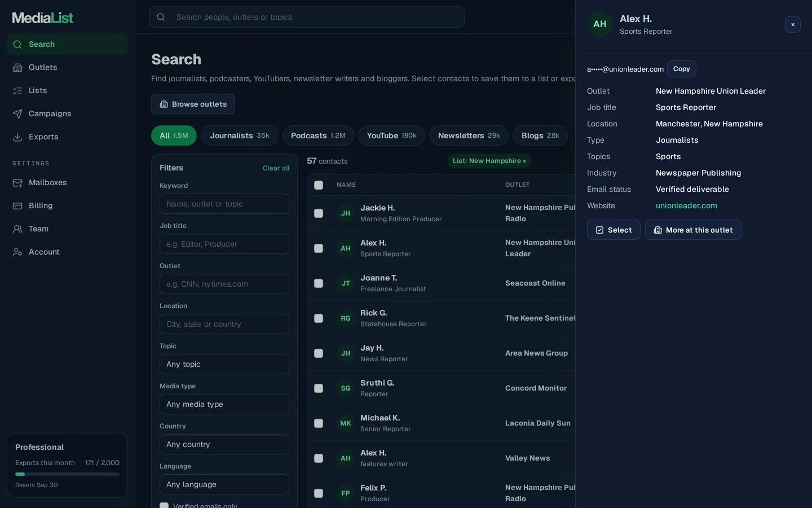Image resolution: width=812 pixels, height=508 pixels.
Task: Check the Jackie H. row checkbox
Action: 319,213
